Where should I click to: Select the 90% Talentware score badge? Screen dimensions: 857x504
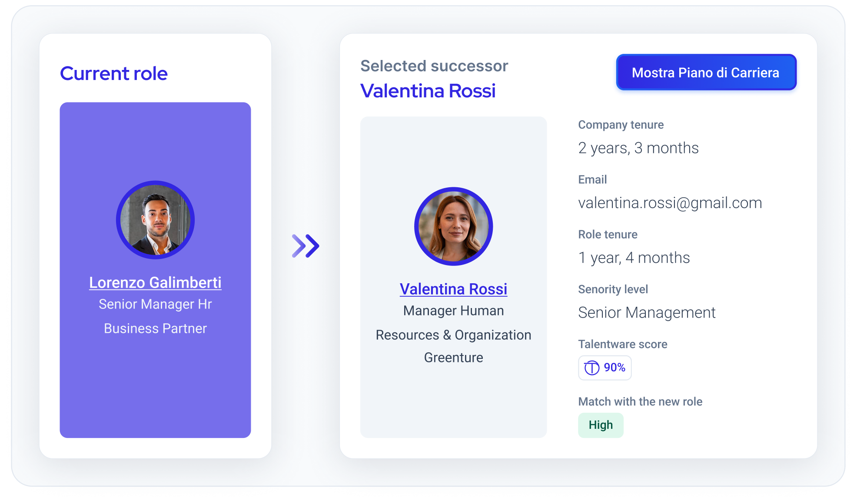point(605,368)
